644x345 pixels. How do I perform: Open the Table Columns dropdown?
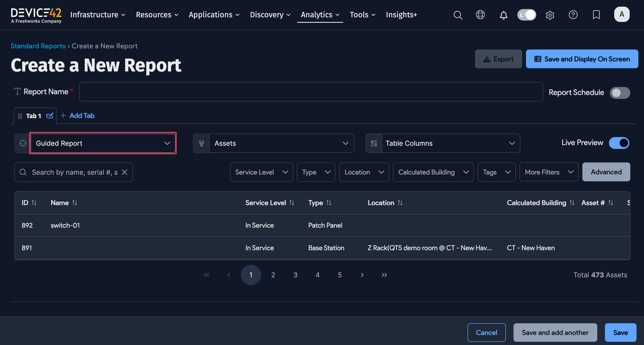[450, 143]
